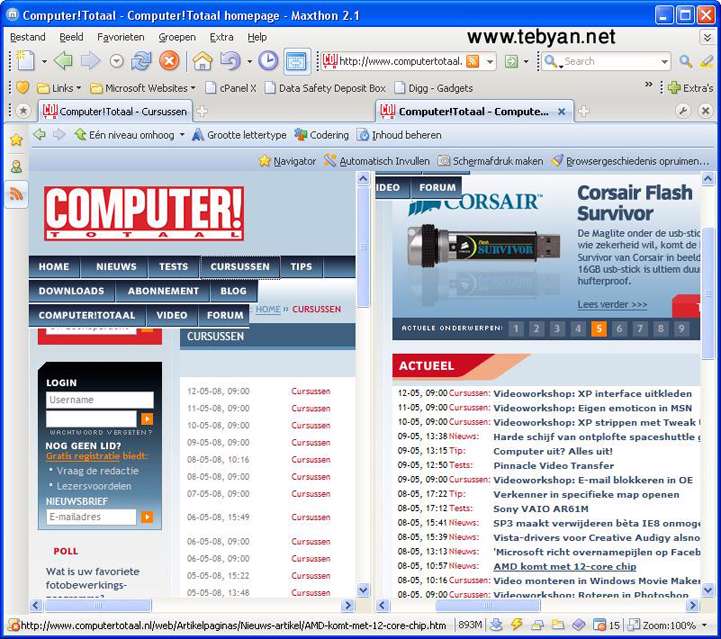Open the New page dropdown arrow
This screenshot has height=639, width=721.
[x=44, y=61]
